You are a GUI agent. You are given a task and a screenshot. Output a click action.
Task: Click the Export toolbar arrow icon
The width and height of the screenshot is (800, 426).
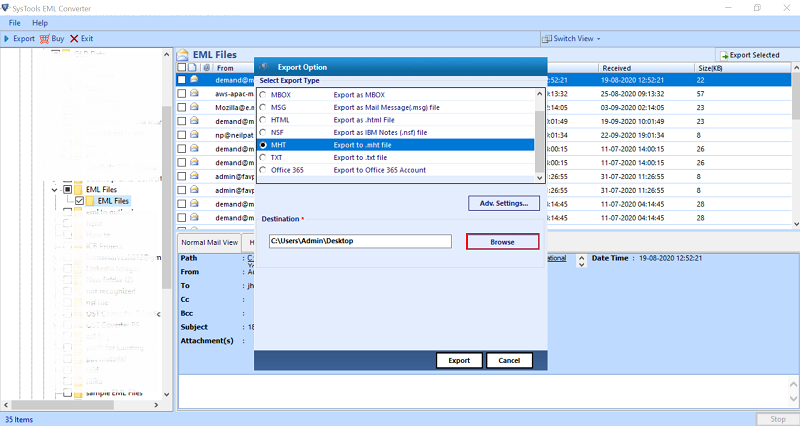tap(7, 39)
